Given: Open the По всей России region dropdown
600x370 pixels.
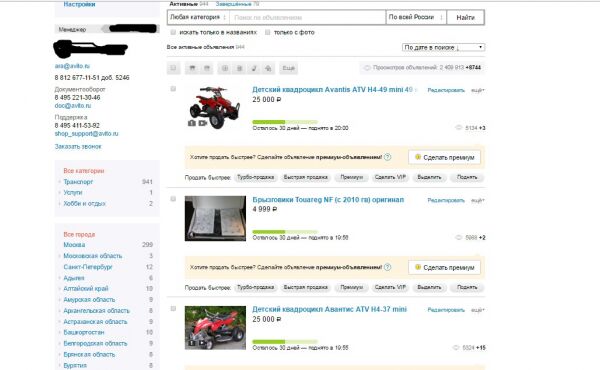Looking at the screenshot, I should pyautogui.click(x=416, y=17).
